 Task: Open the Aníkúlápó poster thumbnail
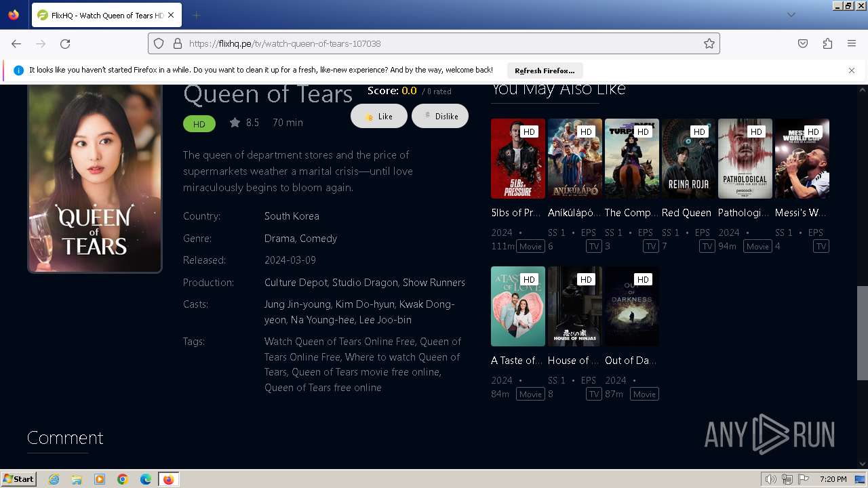pos(575,159)
